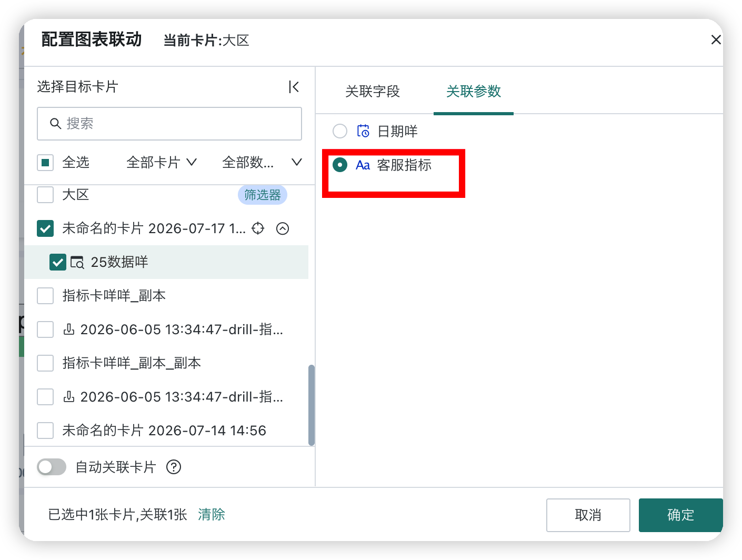Viewport: 742px width, 560px height.
Task: Click the 取消 button
Action: [x=588, y=515]
